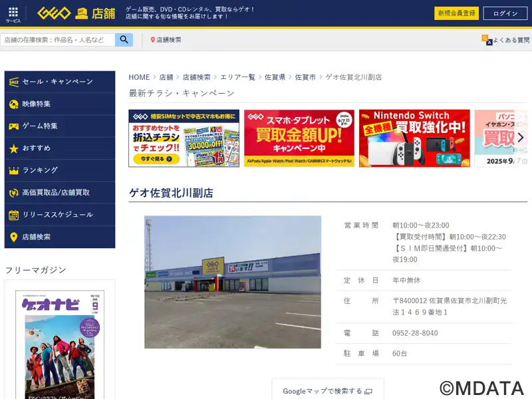
Task: Go to HOME breadcrumb
Action: click(139, 77)
